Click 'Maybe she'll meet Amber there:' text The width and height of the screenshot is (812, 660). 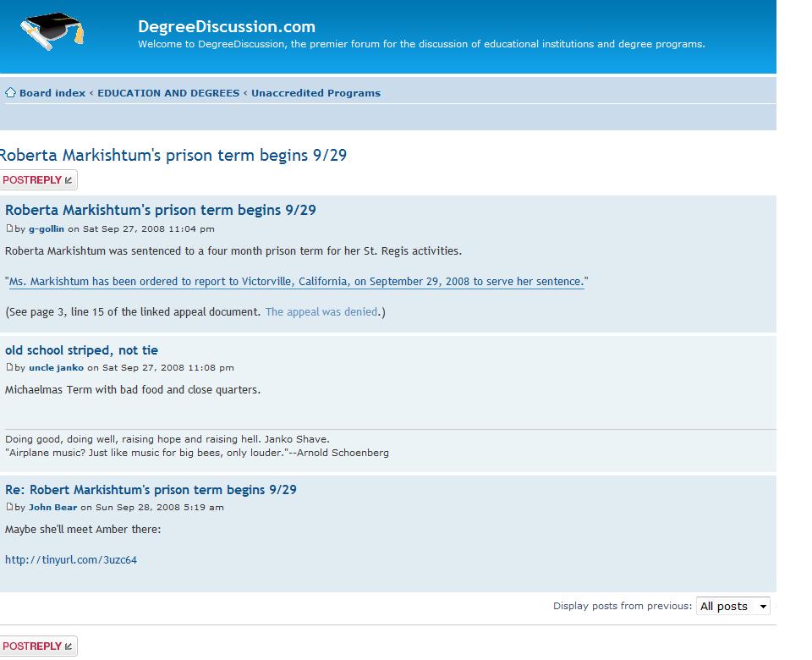(x=83, y=530)
